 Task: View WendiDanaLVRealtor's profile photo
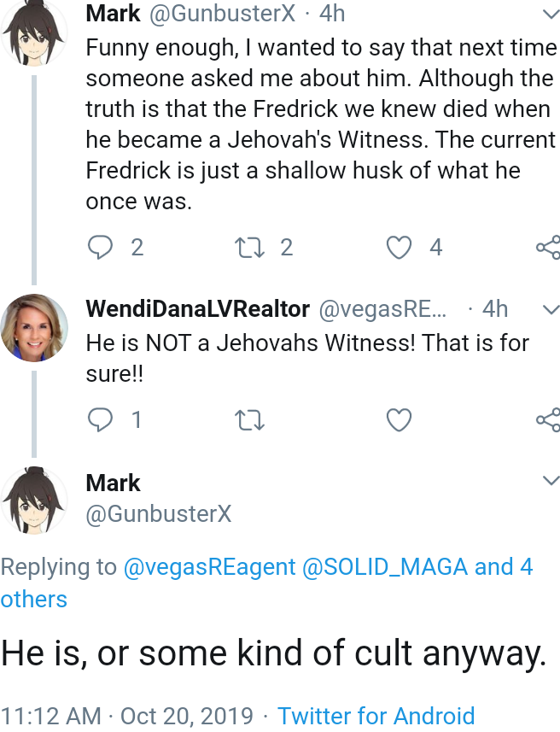tap(34, 327)
